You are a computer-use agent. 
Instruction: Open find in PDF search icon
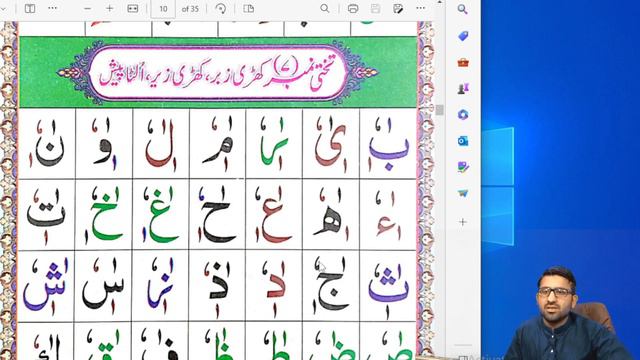(324, 9)
